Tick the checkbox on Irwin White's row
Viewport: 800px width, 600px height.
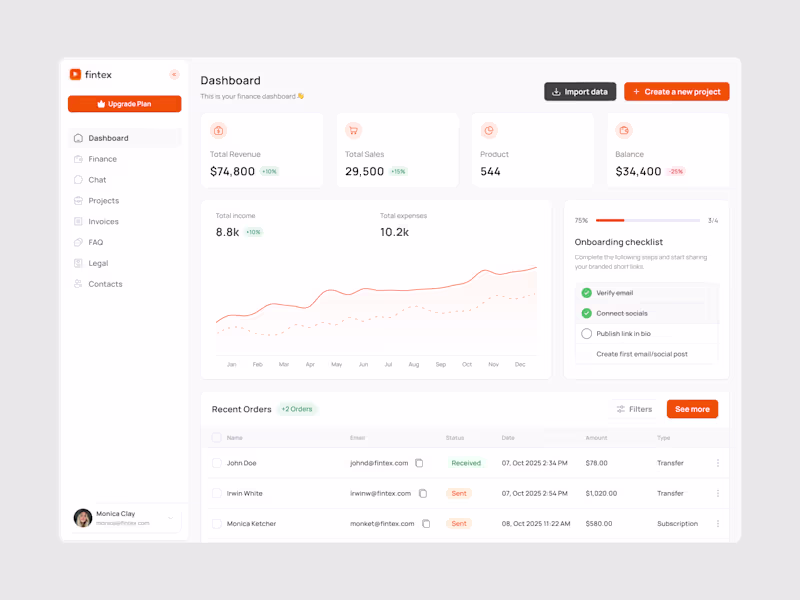coord(216,493)
